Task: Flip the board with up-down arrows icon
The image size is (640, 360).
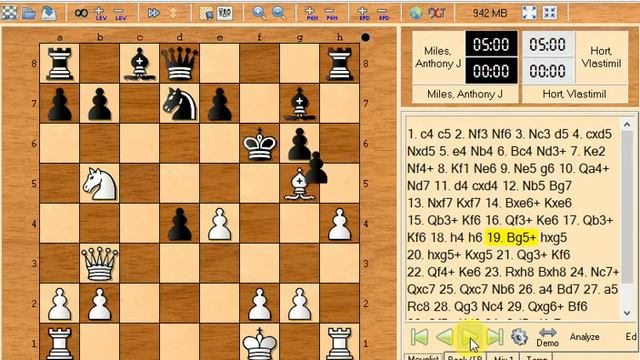Action: (x=173, y=13)
